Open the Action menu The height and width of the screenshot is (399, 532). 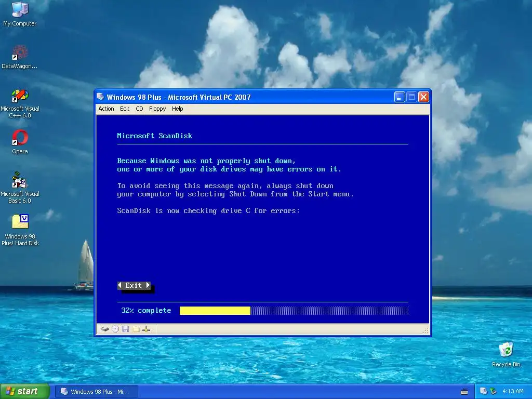coord(106,109)
